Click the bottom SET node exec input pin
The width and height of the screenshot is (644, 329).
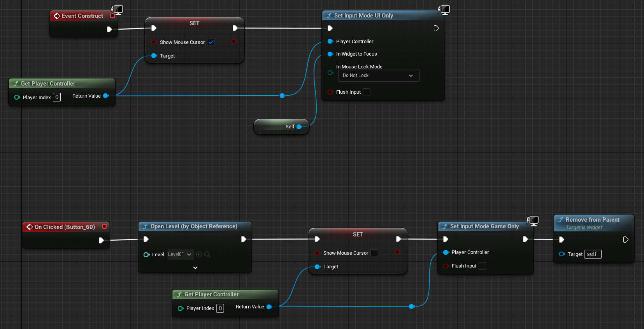(x=317, y=239)
